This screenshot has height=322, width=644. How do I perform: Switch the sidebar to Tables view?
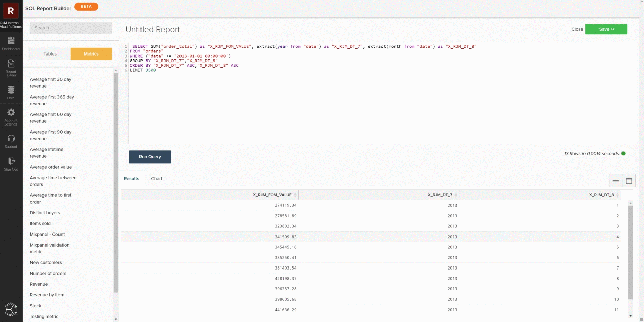point(49,53)
